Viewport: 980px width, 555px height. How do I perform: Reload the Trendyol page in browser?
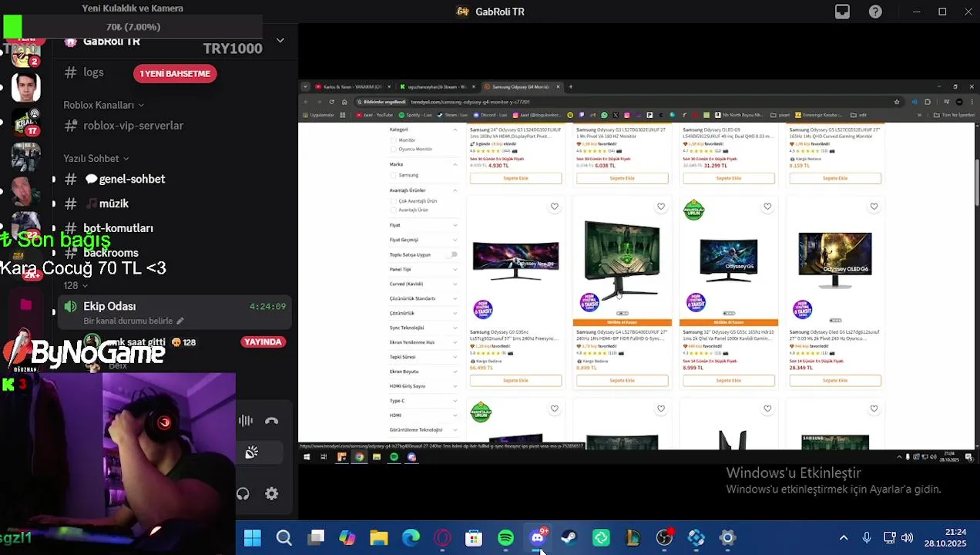[332, 102]
